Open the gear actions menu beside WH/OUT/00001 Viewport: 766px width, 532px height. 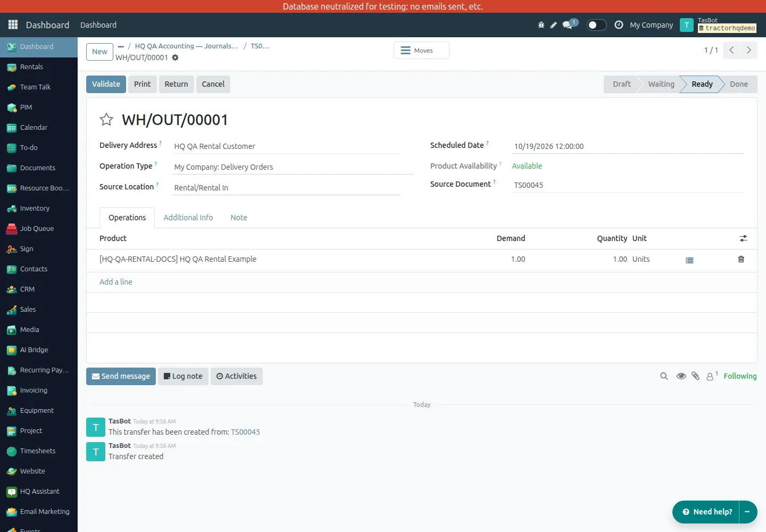point(175,57)
